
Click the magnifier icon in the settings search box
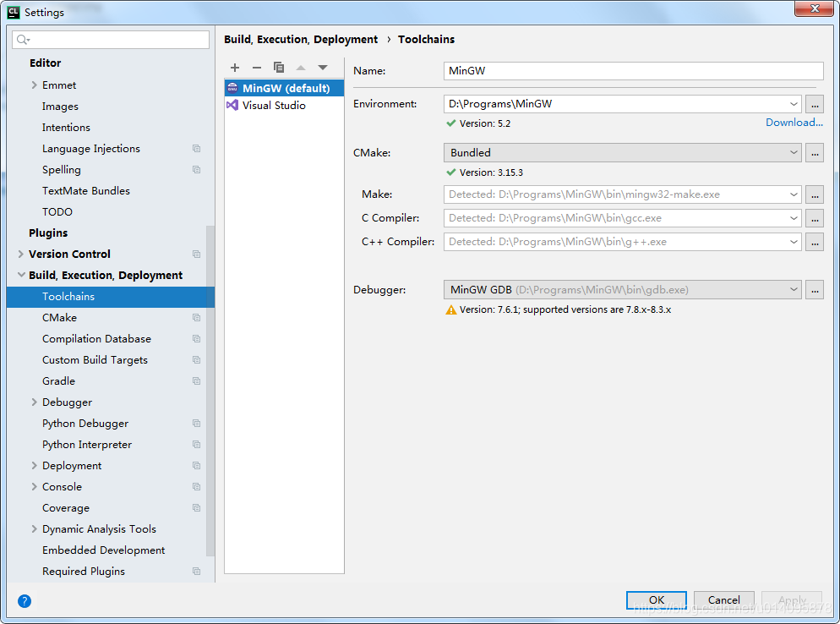pyautogui.click(x=20, y=40)
